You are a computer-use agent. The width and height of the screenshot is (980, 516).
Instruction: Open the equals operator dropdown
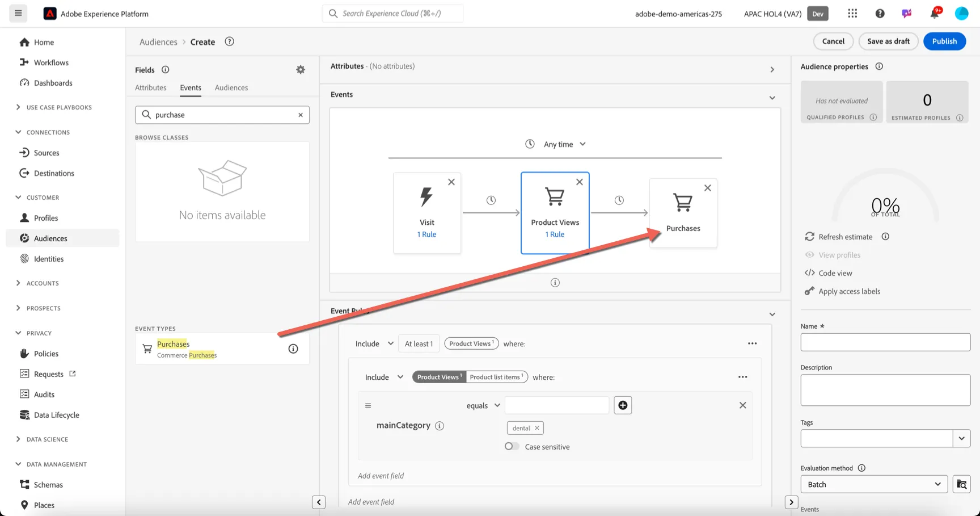point(483,405)
